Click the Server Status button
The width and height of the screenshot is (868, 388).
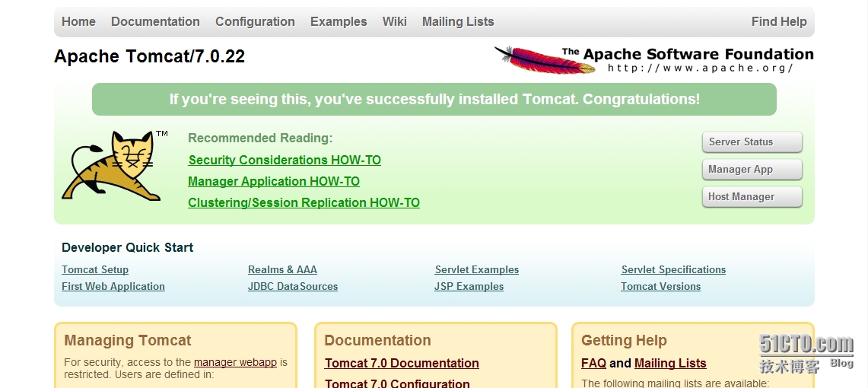pos(752,142)
